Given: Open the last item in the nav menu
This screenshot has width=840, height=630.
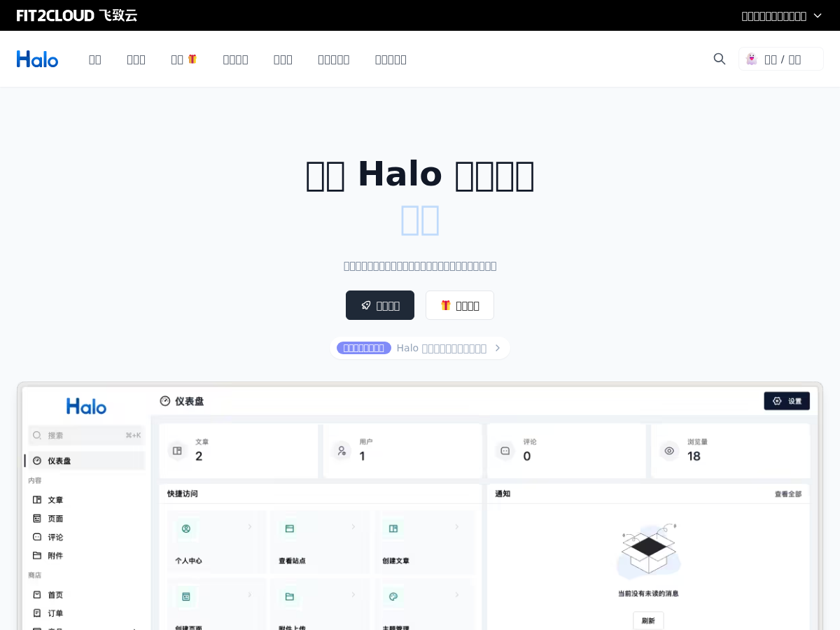Looking at the screenshot, I should click(x=391, y=59).
